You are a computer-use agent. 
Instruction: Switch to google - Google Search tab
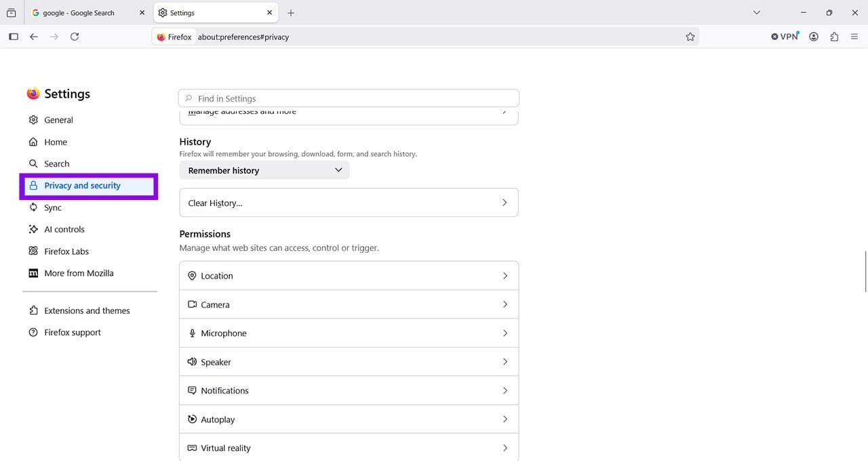pyautogui.click(x=88, y=13)
